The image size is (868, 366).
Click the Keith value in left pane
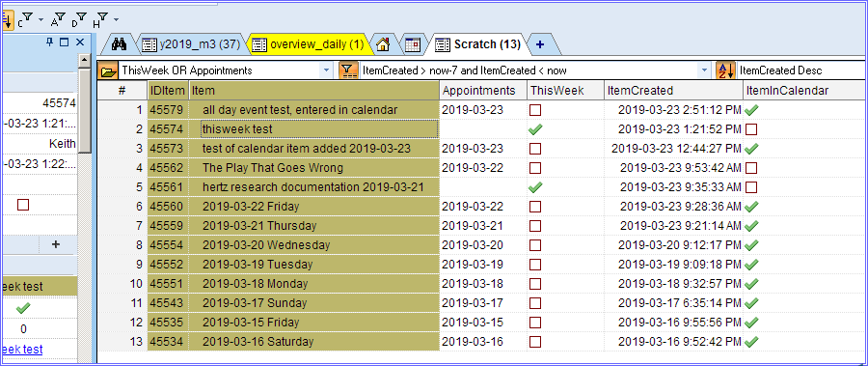pos(62,144)
